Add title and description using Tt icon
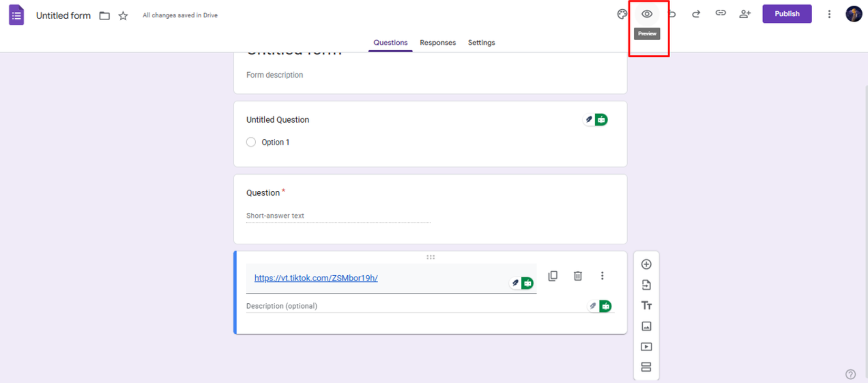The height and width of the screenshot is (383, 868). pyautogui.click(x=646, y=306)
